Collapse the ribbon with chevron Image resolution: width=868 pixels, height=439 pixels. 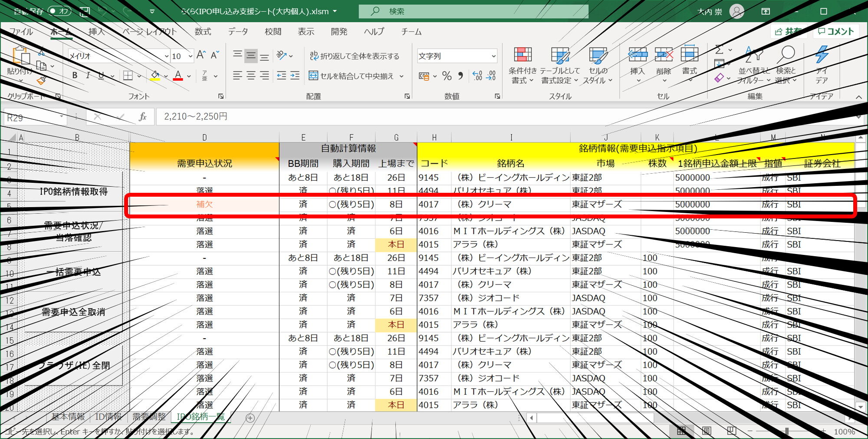tap(858, 97)
